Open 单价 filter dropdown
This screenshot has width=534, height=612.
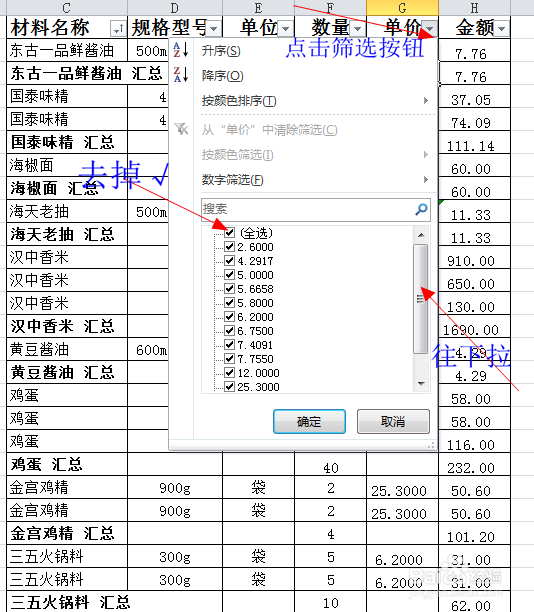[430, 28]
